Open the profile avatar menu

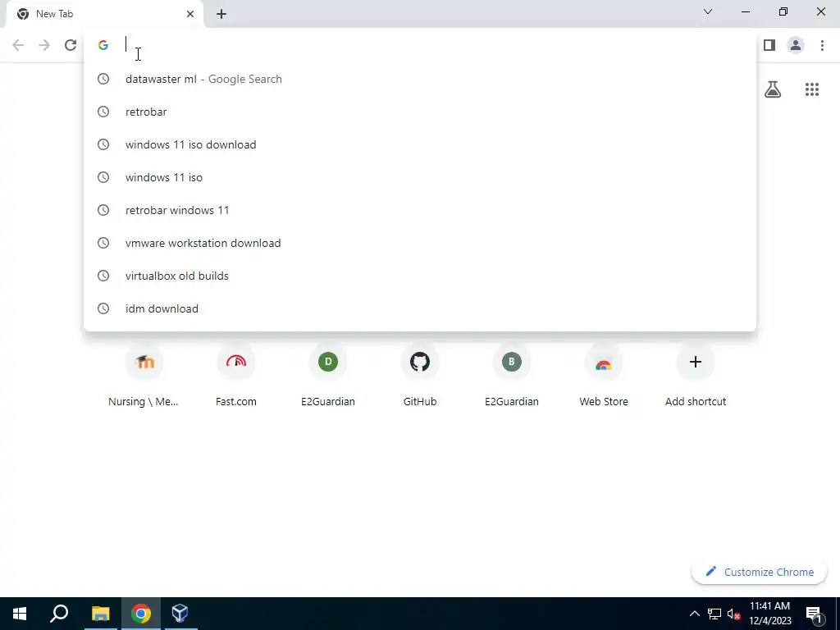coord(796,45)
